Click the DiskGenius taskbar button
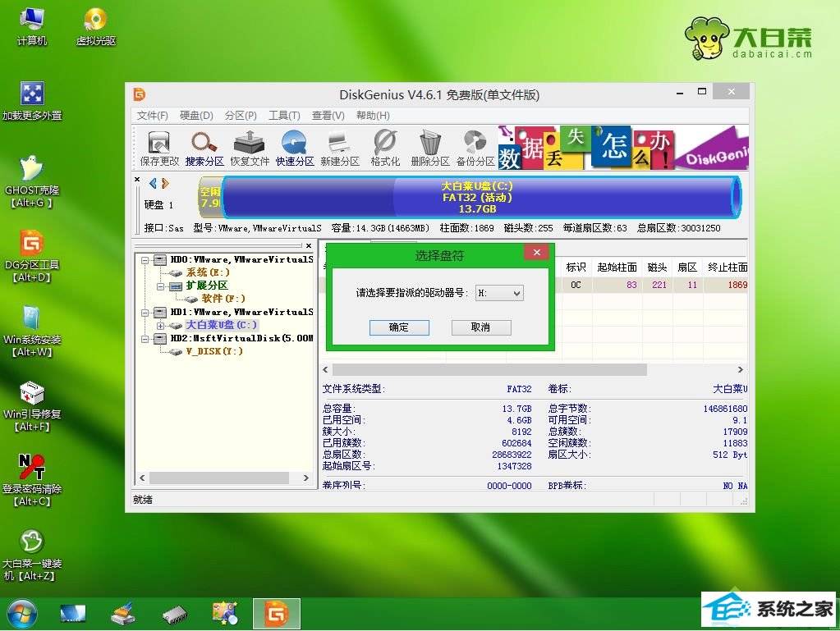Viewport: 840px width, 631px height. point(277,613)
